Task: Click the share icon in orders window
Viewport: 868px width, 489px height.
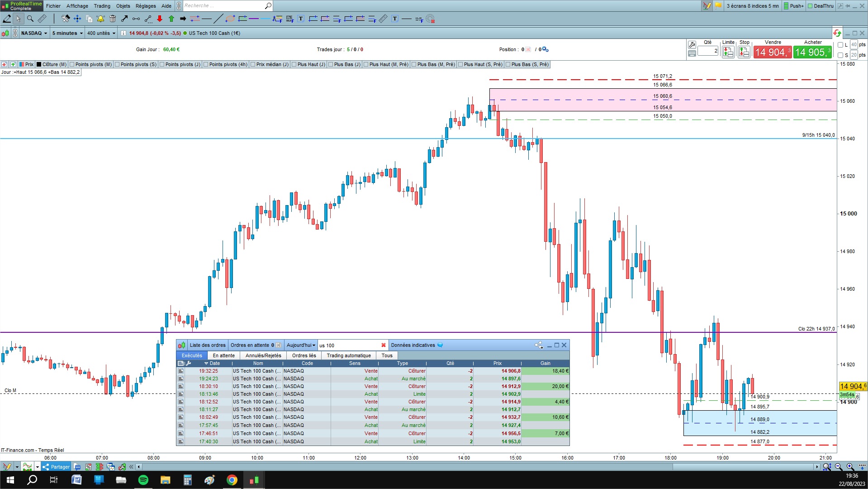Action: click(539, 345)
